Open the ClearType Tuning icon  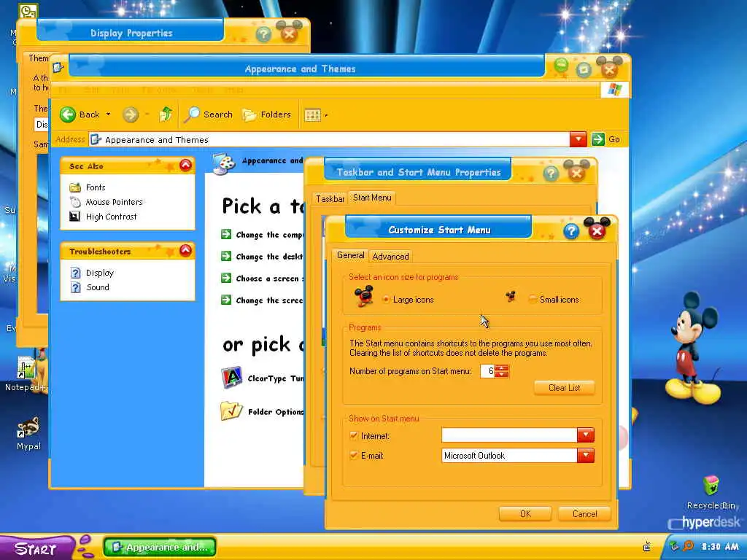(232, 378)
